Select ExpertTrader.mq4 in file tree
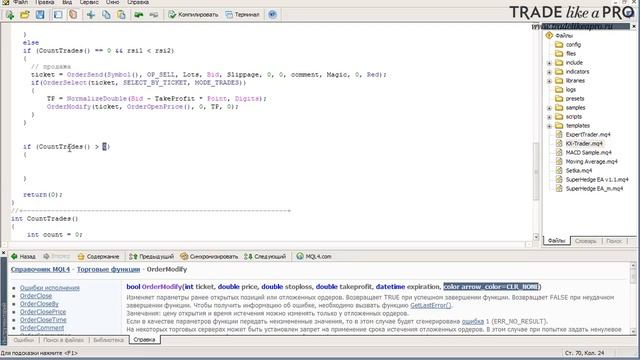 [588, 134]
